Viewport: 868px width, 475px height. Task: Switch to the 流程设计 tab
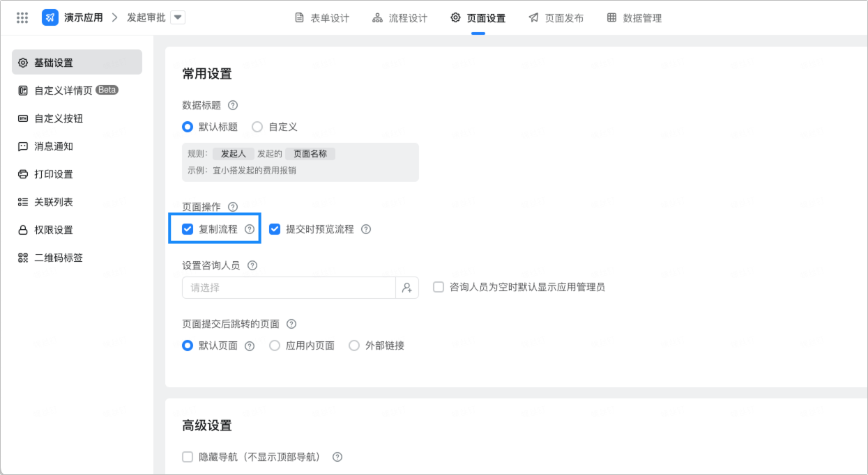tap(400, 18)
